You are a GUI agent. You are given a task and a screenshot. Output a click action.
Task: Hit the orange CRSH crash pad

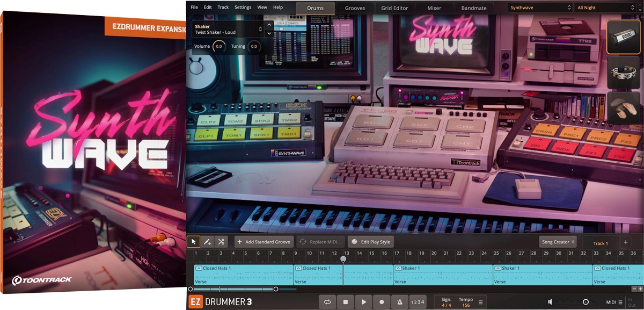click(546, 131)
